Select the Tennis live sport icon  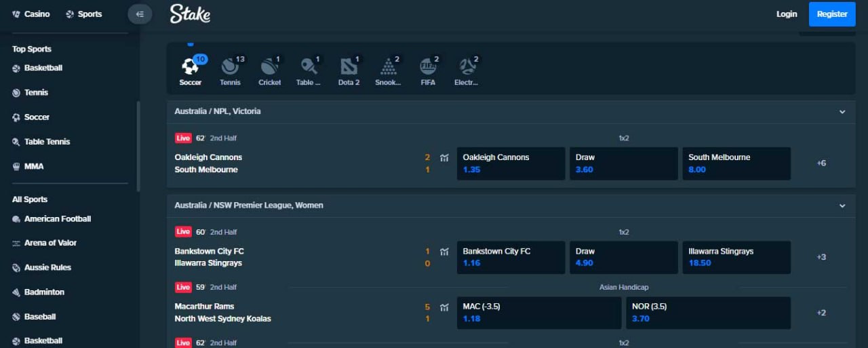[x=230, y=71]
